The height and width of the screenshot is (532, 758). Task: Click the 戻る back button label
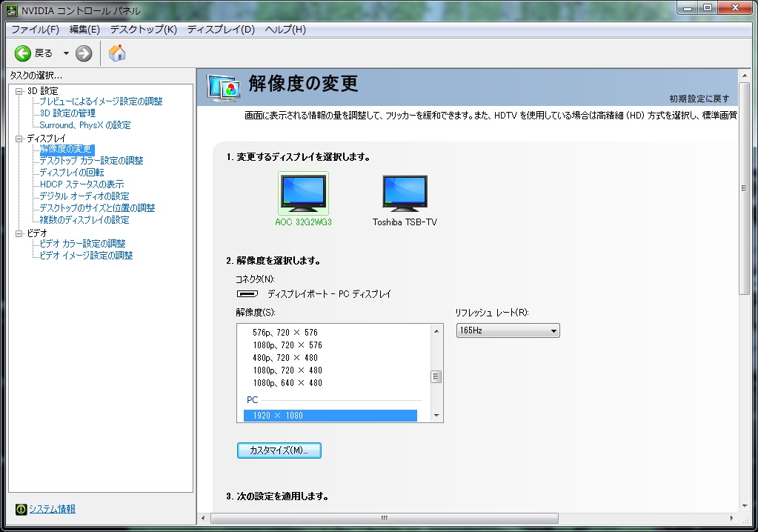[44, 53]
